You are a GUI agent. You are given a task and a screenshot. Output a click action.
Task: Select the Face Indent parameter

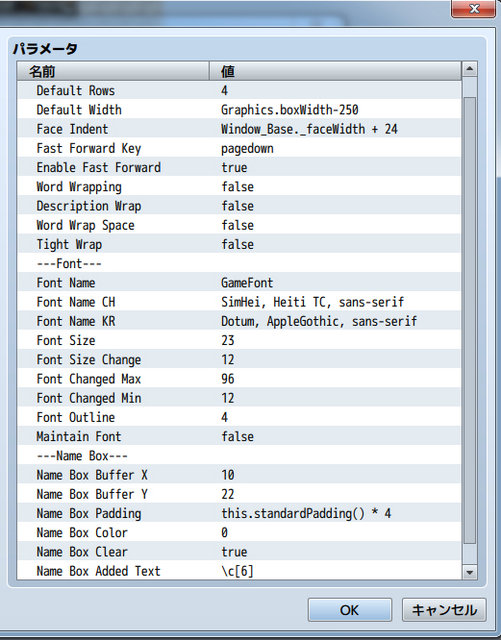(239, 129)
